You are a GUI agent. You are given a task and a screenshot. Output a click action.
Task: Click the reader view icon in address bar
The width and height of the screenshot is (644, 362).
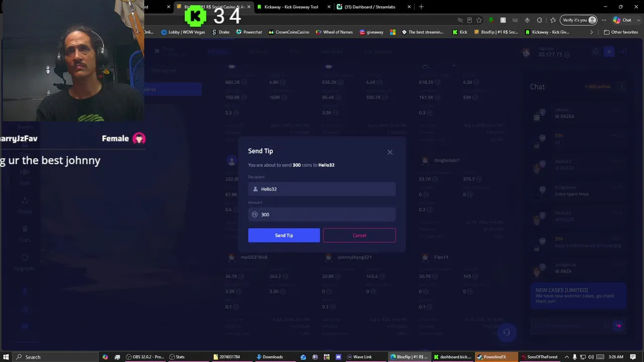[469, 20]
